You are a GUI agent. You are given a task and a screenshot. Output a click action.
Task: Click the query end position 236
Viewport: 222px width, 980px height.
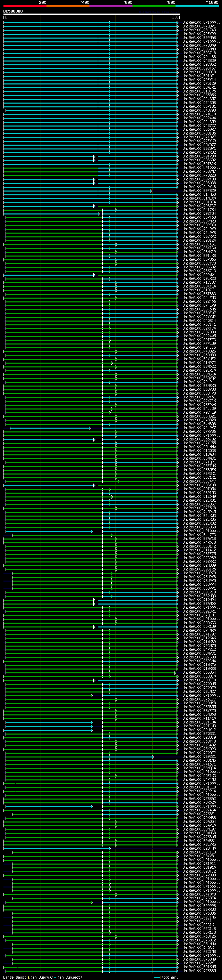tap(175, 17)
